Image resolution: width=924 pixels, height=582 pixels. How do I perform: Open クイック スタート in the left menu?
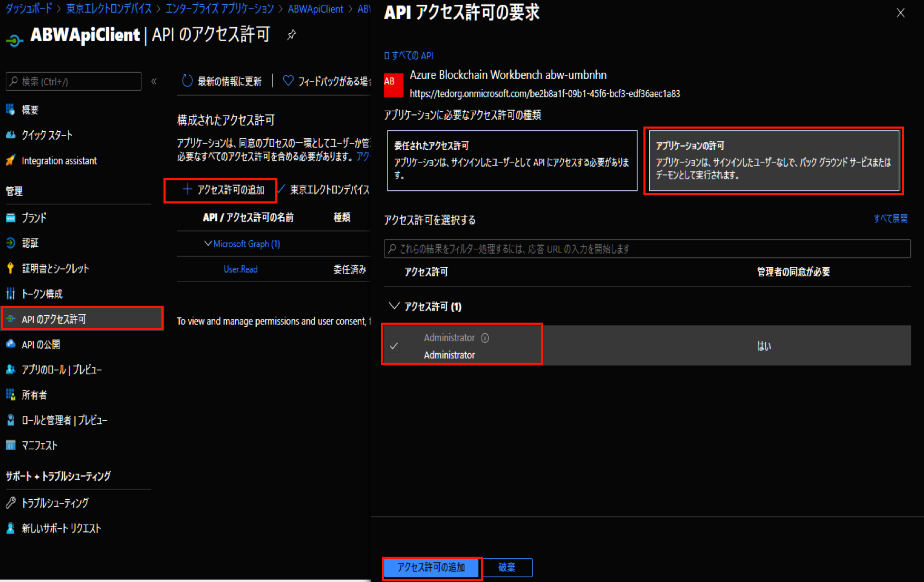47,135
